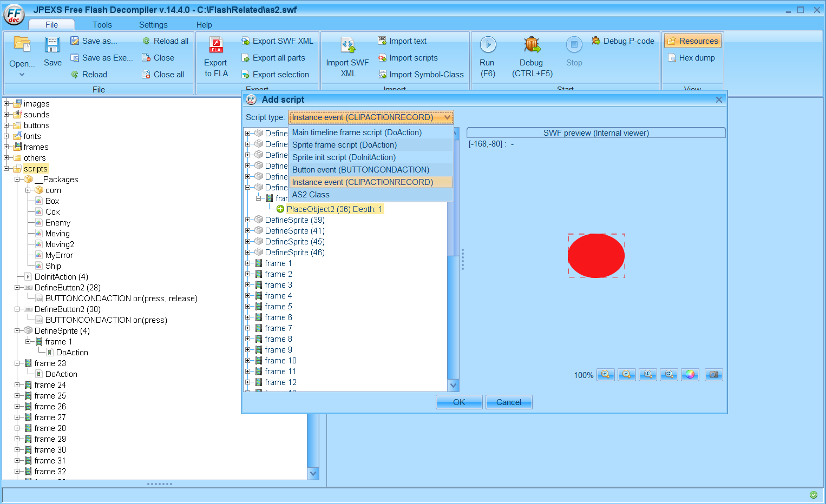826x504 pixels.
Task: Click the Save as Exe icon
Action: pos(75,58)
